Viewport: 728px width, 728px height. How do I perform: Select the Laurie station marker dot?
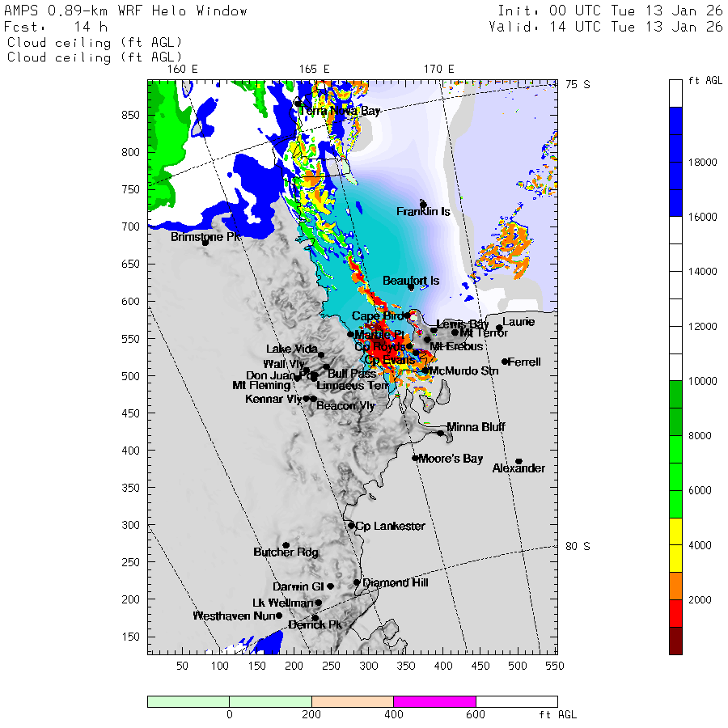499,328
